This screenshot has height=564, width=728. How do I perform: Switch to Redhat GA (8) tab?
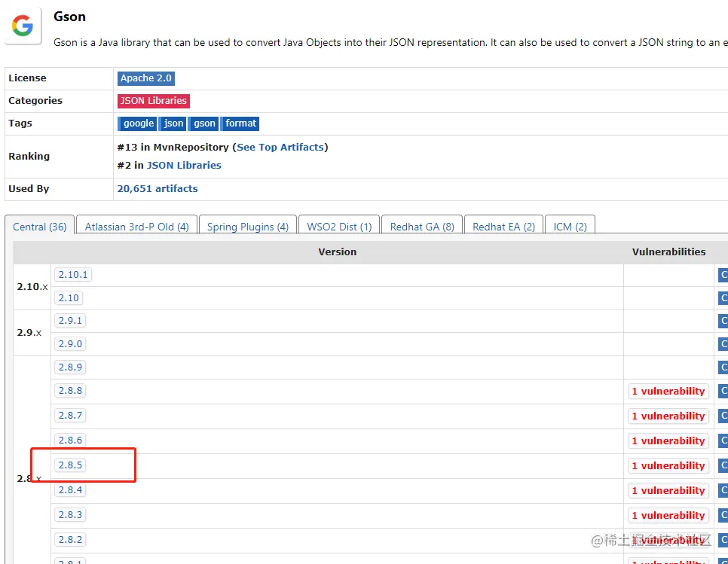coord(422,227)
